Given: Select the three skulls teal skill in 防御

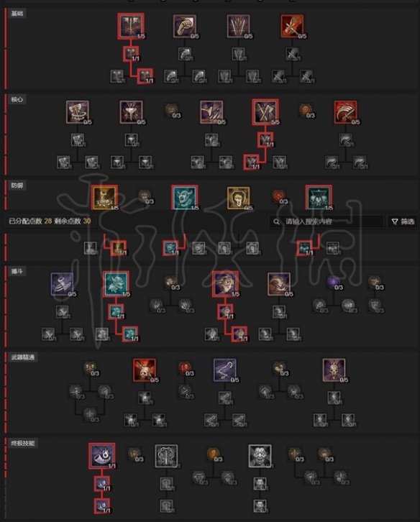Looking at the screenshot, I should (319, 198).
